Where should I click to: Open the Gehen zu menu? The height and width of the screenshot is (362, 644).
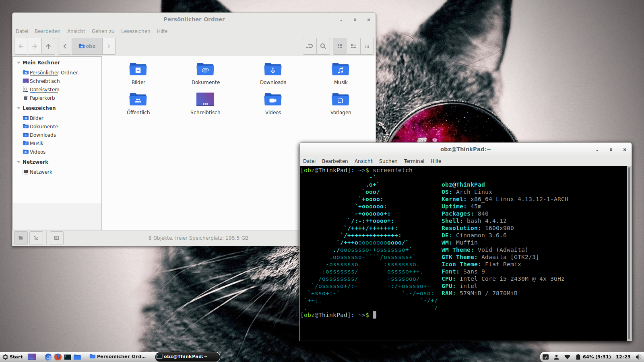click(103, 31)
